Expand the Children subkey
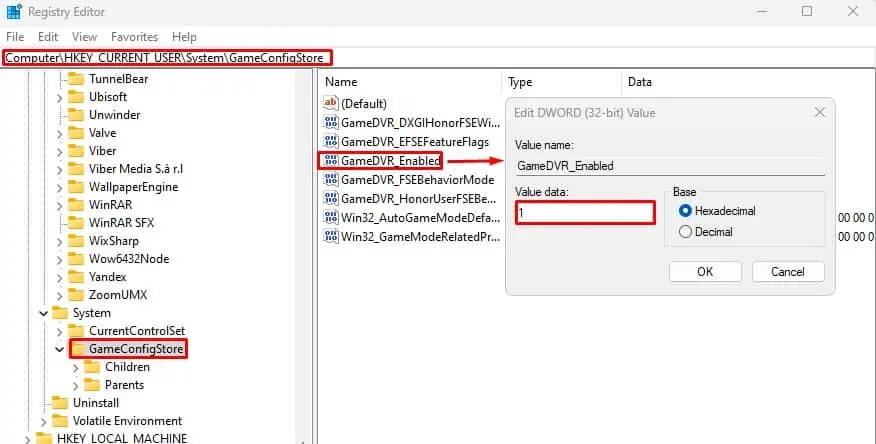The height and width of the screenshot is (444, 876). click(75, 368)
